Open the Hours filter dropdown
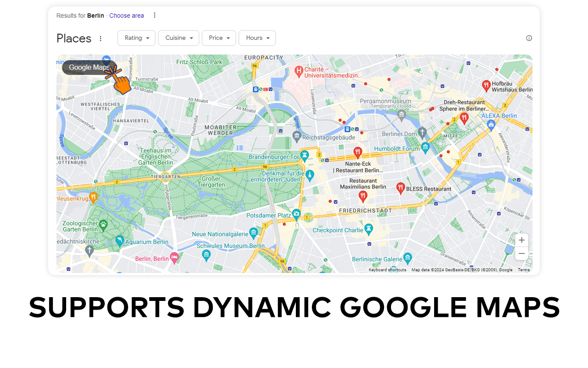Viewport: 588px width, 368px height. click(257, 38)
